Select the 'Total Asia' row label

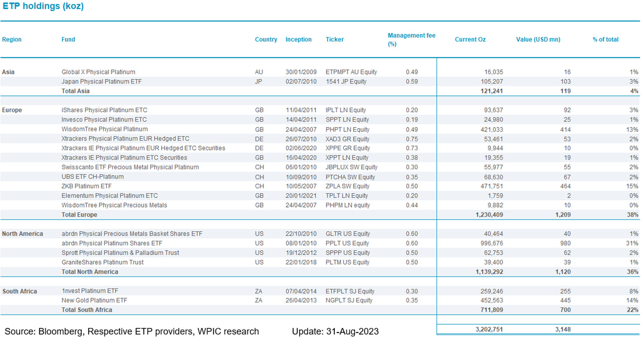[76, 91]
